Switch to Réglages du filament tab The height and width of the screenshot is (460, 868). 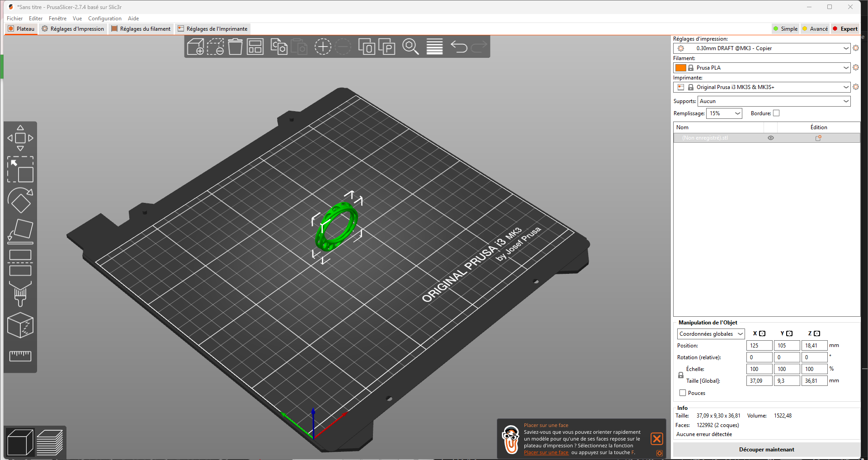[x=141, y=28]
